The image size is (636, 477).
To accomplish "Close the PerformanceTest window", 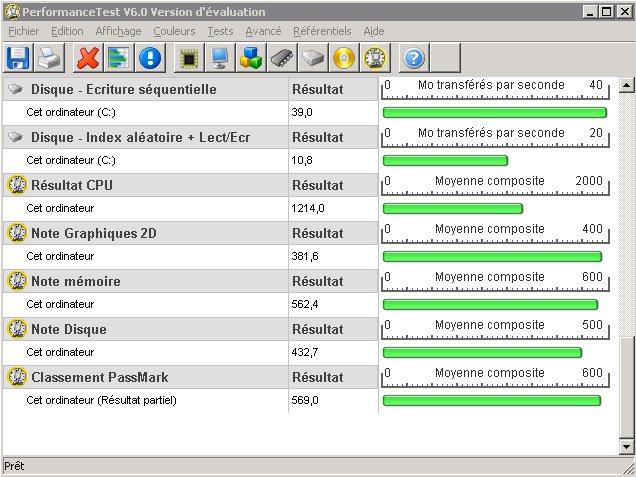I will [625, 12].
